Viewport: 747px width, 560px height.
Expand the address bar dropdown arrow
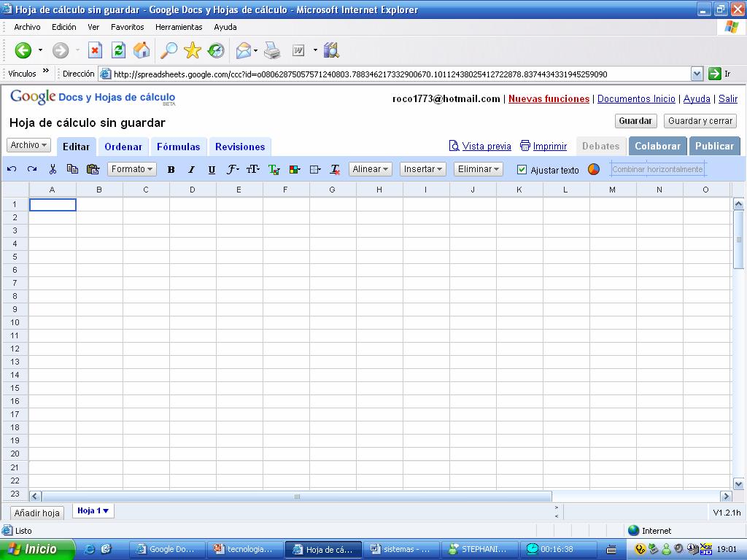pos(697,74)
